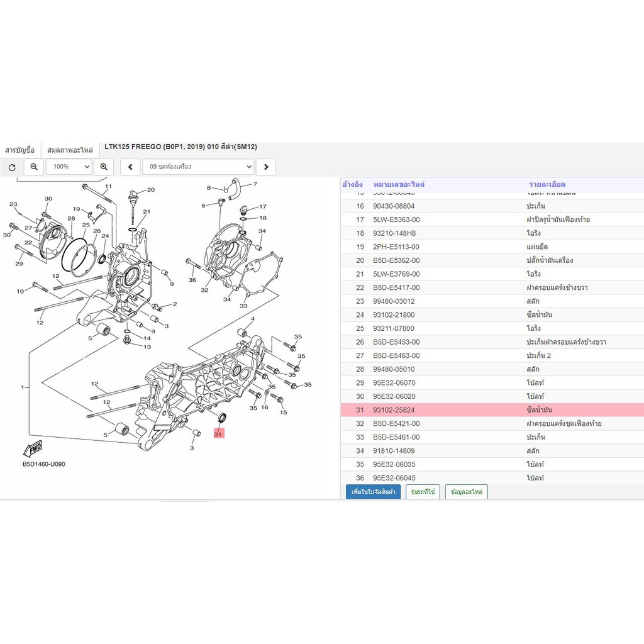Image resolution: width=644 pixels, height=644 pixels.
Task: Select row 24 part 93102-21800
Action: pyautogui.click(x=492, y=314)
